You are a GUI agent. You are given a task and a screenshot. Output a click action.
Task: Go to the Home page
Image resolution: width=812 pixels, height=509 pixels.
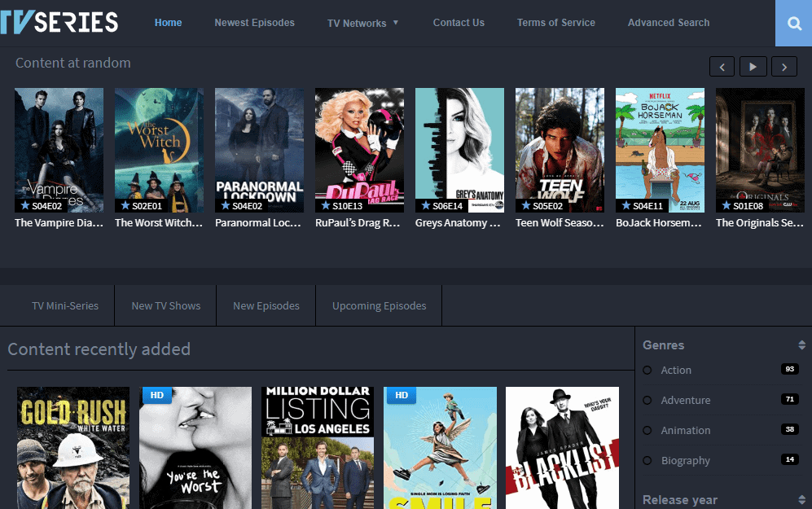(x=169, y=23)
